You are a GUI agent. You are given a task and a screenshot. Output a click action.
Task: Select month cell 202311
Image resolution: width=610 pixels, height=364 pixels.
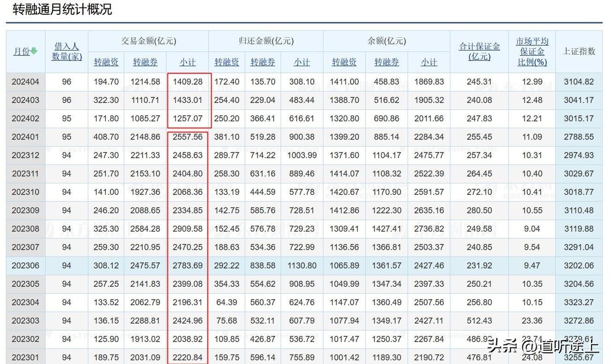26,174
